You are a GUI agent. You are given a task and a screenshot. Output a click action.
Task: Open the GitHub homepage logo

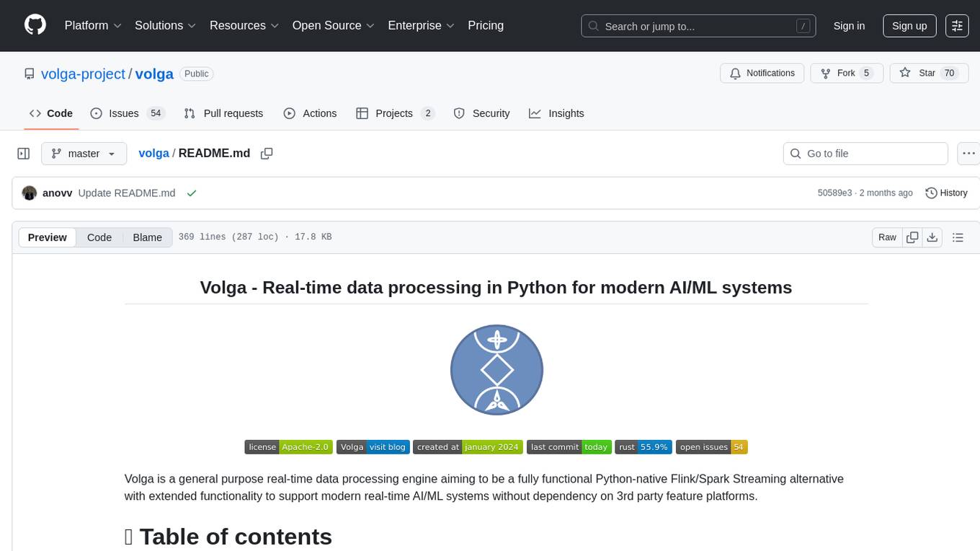pos(35,25)
